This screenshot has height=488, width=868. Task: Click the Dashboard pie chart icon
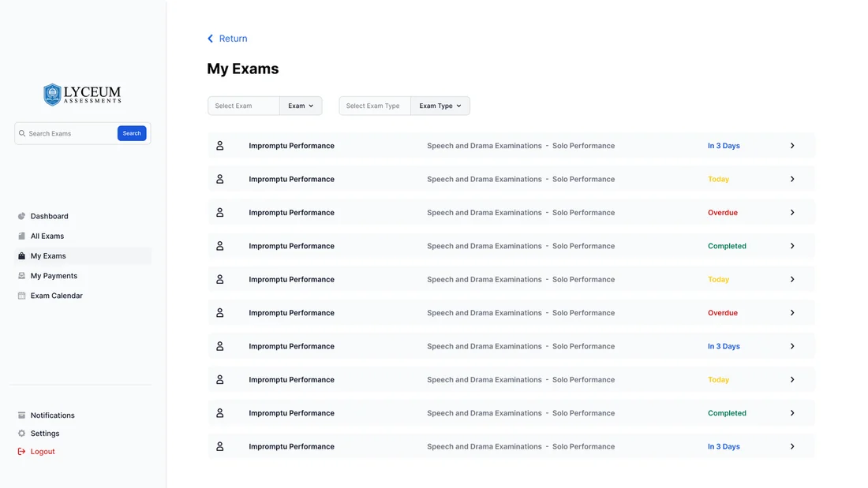coord(21,216)
